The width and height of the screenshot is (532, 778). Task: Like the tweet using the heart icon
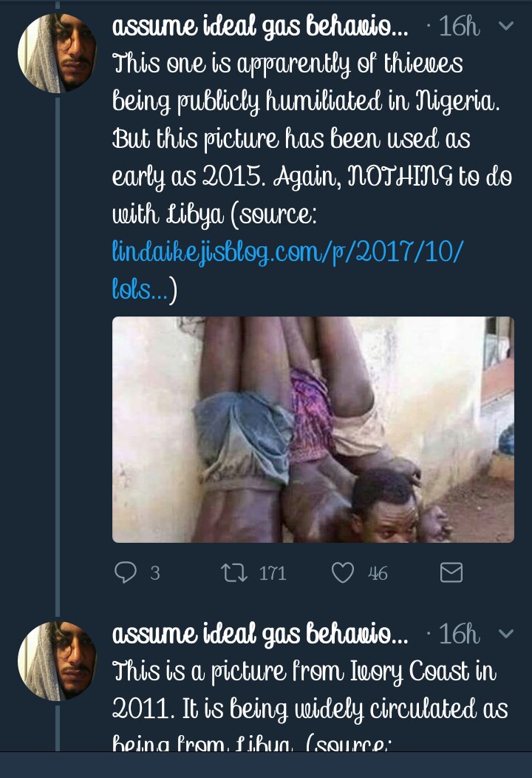click(342, 572)
